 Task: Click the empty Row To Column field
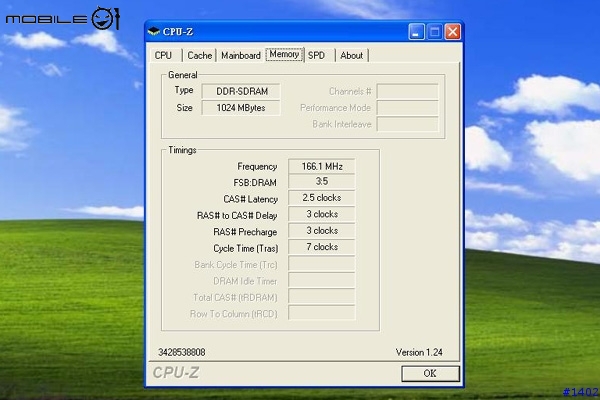pos(322,313)
